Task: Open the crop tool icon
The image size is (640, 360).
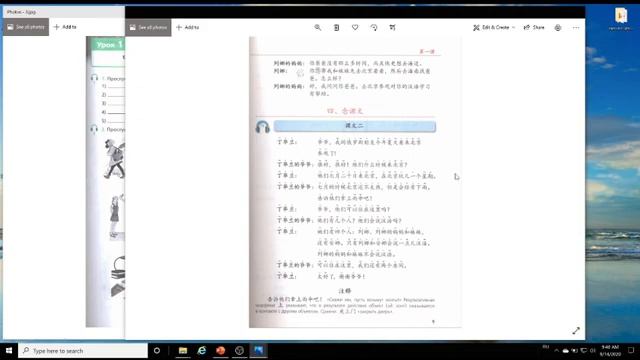Action: click(392, 27)
